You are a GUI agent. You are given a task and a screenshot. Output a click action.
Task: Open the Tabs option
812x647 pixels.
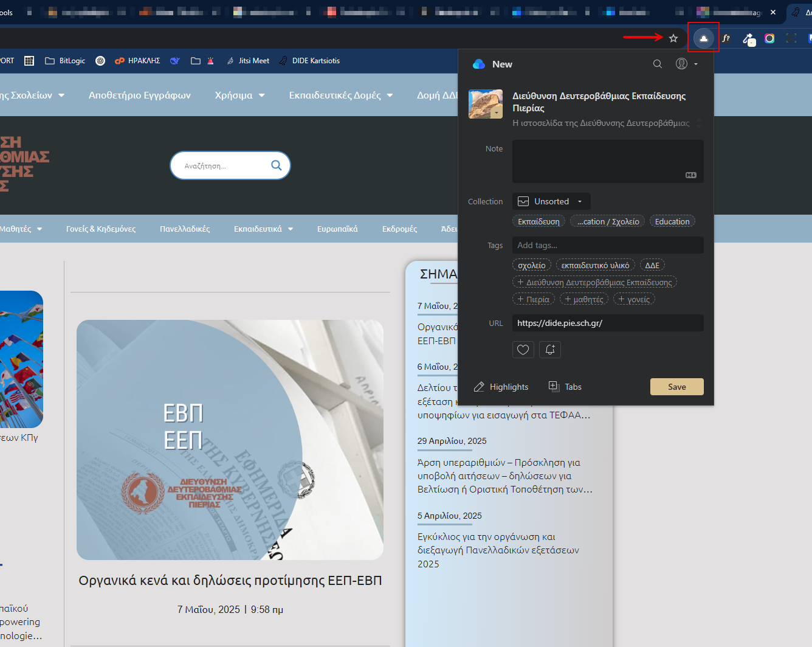565,387
